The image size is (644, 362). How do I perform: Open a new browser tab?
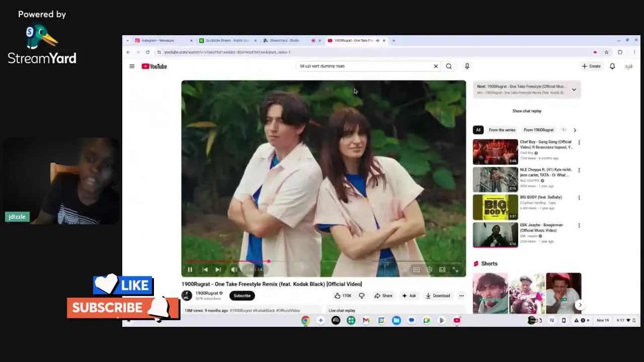(x=393, y=41)
